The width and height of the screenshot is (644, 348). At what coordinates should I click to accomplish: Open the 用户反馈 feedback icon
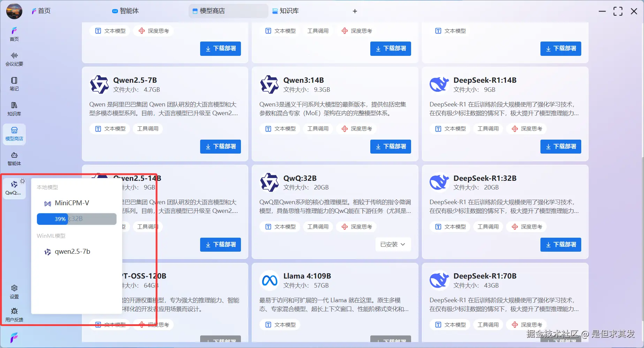click(14, 314)
